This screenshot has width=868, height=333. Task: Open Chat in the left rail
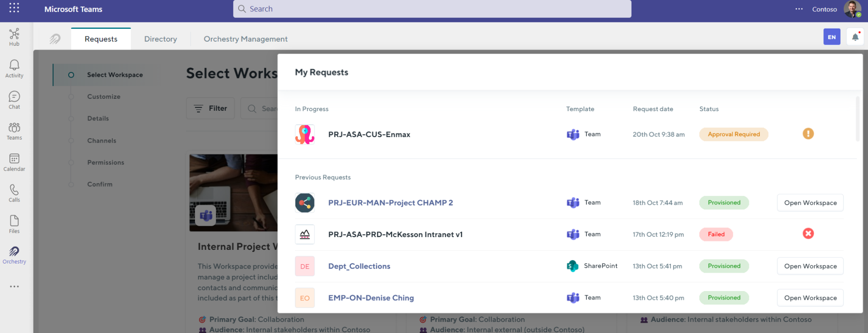click(x=14, y=100)
